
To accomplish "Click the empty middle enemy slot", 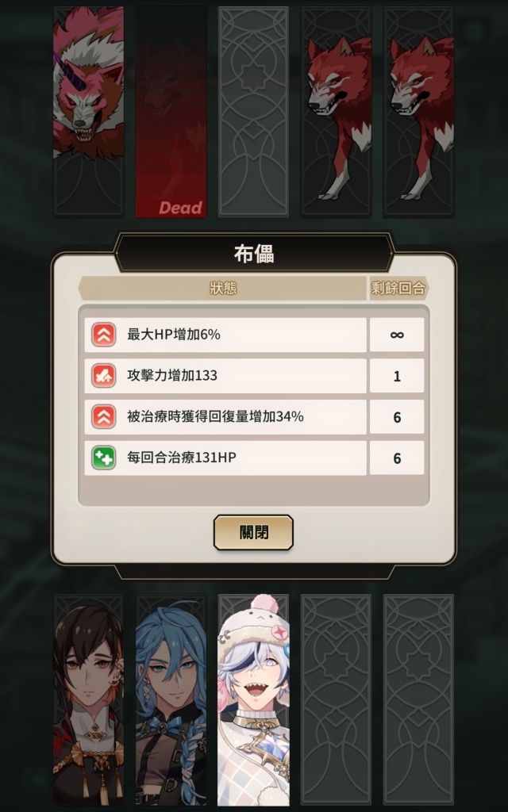I will 253,112.
